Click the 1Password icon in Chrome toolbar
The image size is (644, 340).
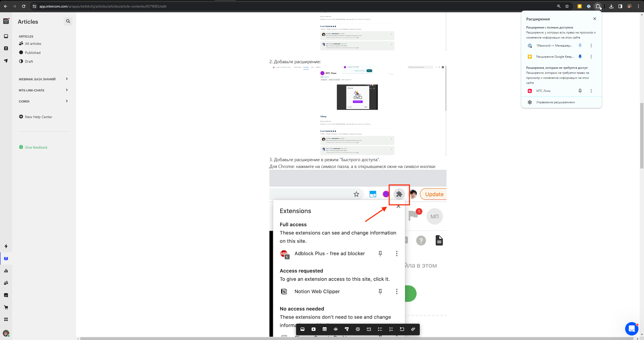pyautogui.click(x=589, y=6)
